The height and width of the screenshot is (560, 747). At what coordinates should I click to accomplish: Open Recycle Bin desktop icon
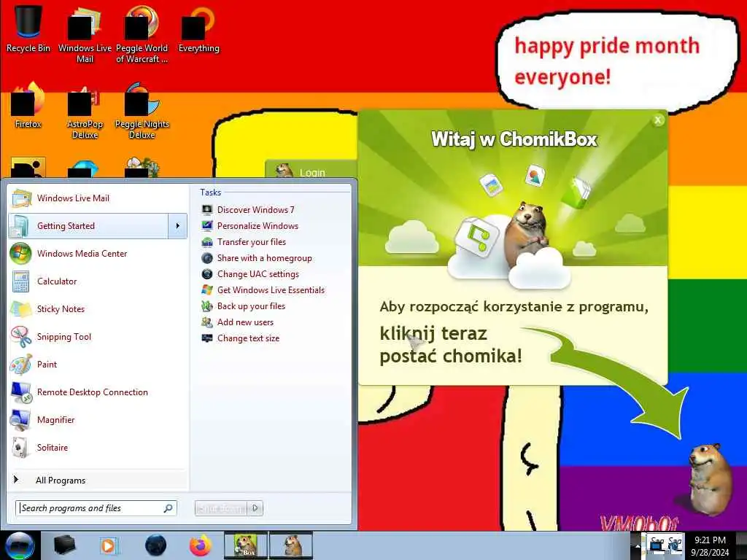pyautogui.click(x=28, y=28)
